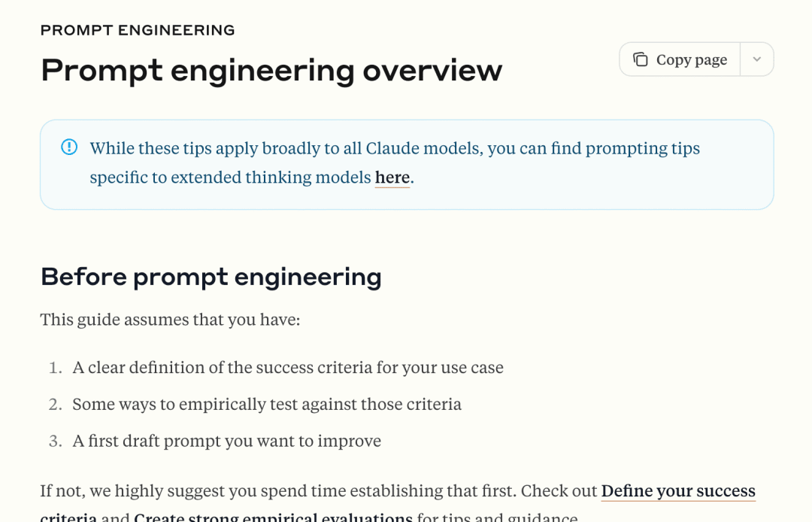812x522 pixels.
Task: Select the info callout box about Claude models
Action: pyautogui.click(x=406, y=164)
